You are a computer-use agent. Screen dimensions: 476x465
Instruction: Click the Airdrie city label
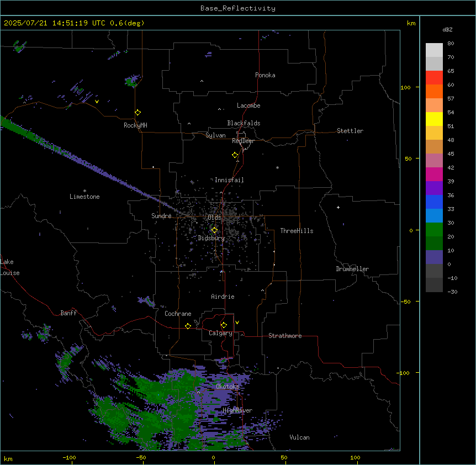pos(223,297)
